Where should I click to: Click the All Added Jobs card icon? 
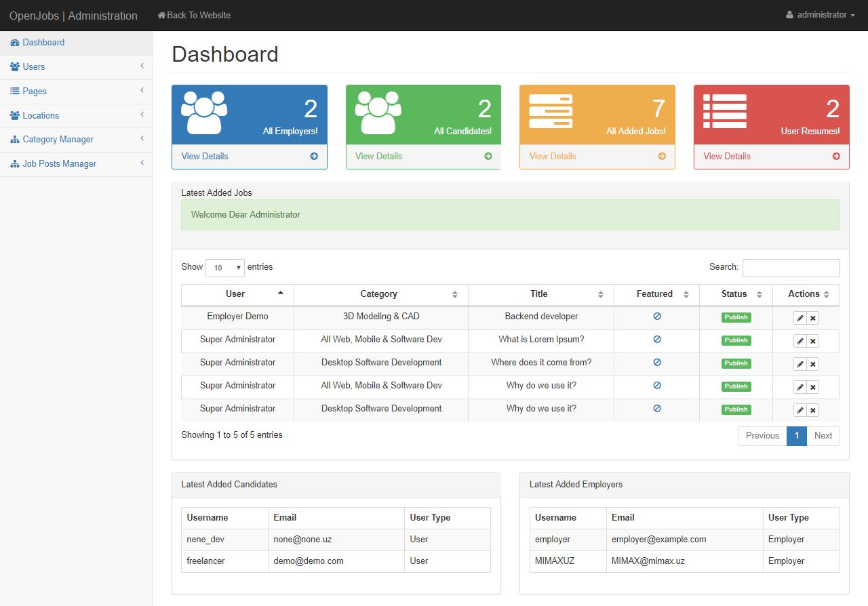(x=551, y=111)
